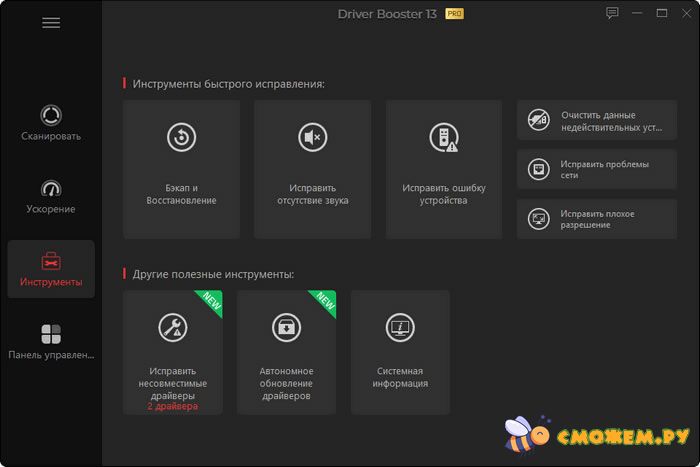The width and height of the screenshot is (700, 467).
Task: Click the muted speaker sound fix icon
Action: pos(313,138)
